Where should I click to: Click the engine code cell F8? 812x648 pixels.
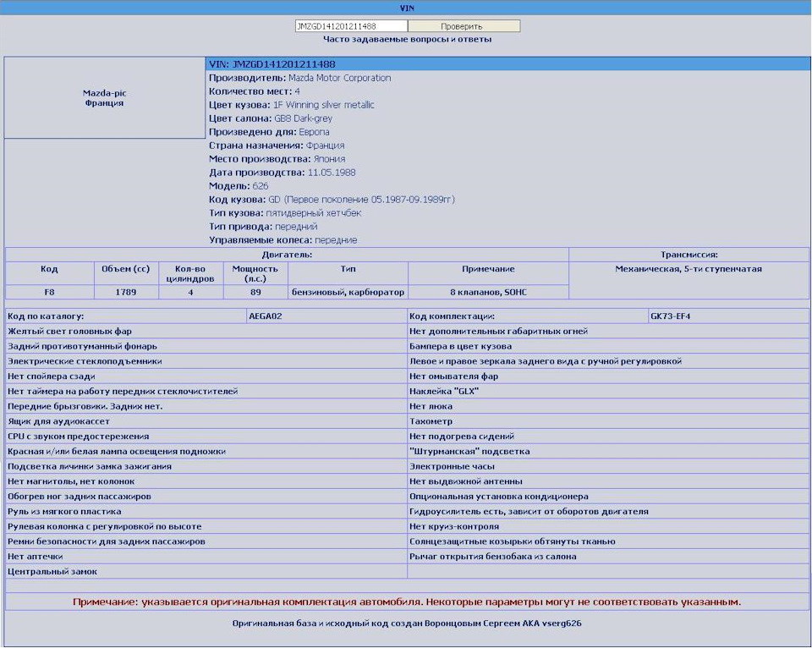point(50,292)
